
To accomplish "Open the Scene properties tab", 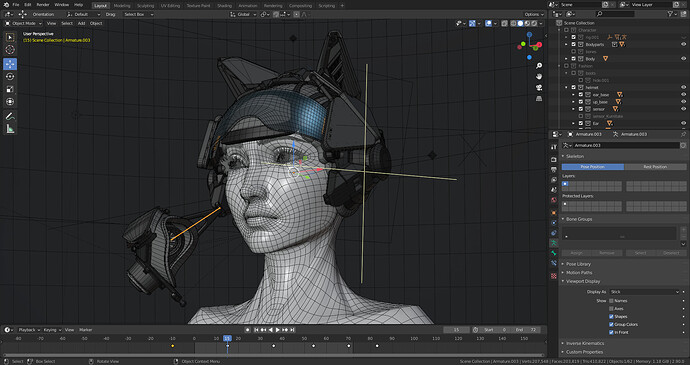I will click(554, 190).
